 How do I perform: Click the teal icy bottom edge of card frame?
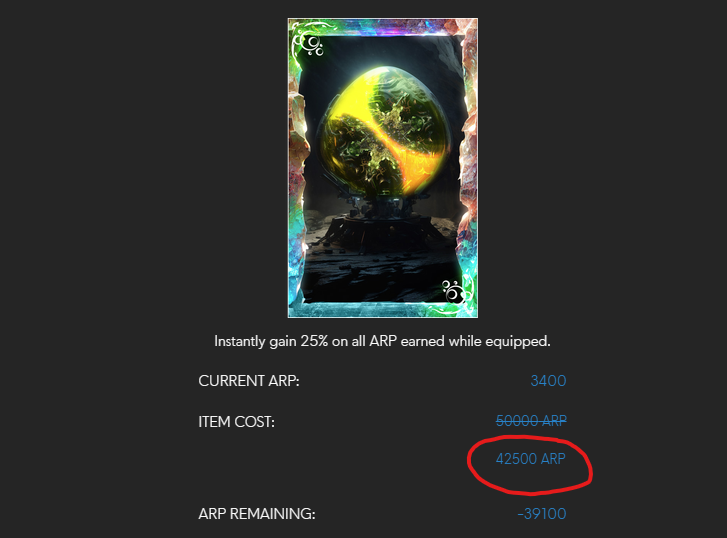pyautogui.click(x=383, y=308)
